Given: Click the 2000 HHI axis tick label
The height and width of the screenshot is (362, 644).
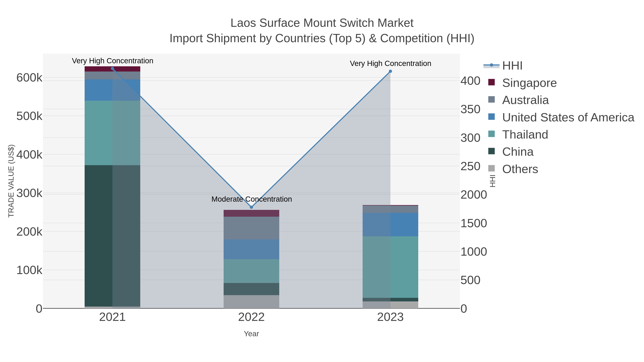Looking at the screenshot, I should coord(474,195).
